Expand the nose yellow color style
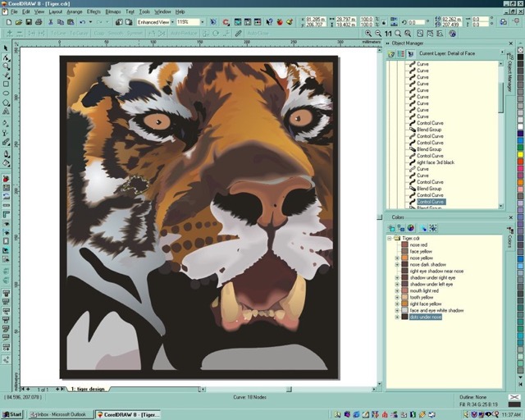 click(397, 258)
